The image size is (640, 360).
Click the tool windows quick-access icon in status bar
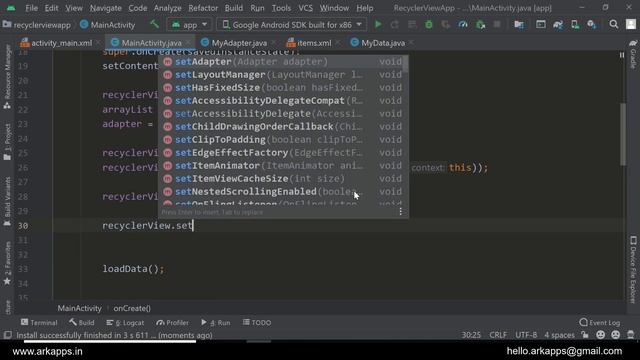point(7,335)
